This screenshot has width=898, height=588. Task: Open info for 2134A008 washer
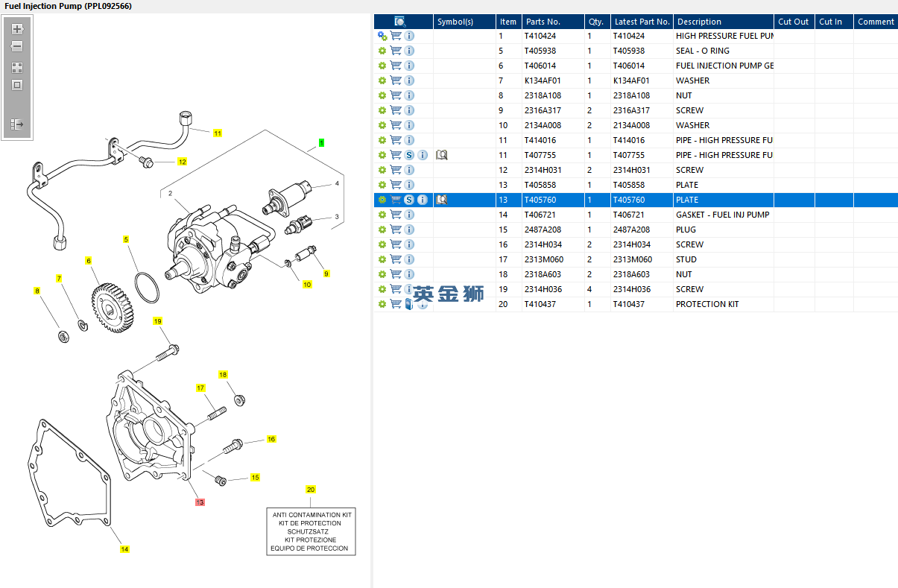(409, 125)
